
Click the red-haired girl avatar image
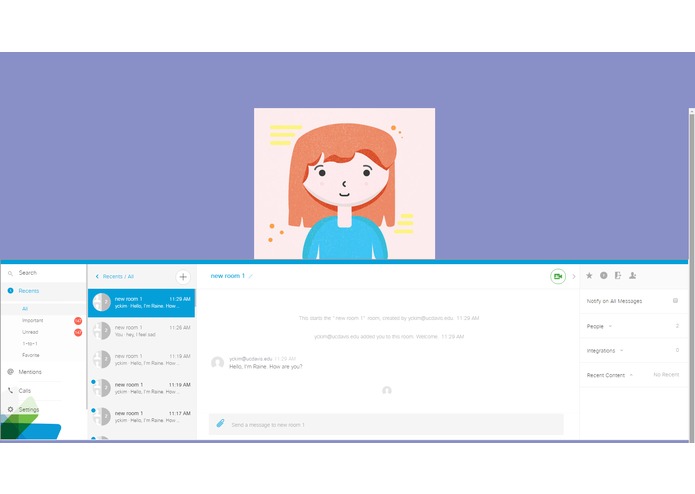click(x=344, y=183)
